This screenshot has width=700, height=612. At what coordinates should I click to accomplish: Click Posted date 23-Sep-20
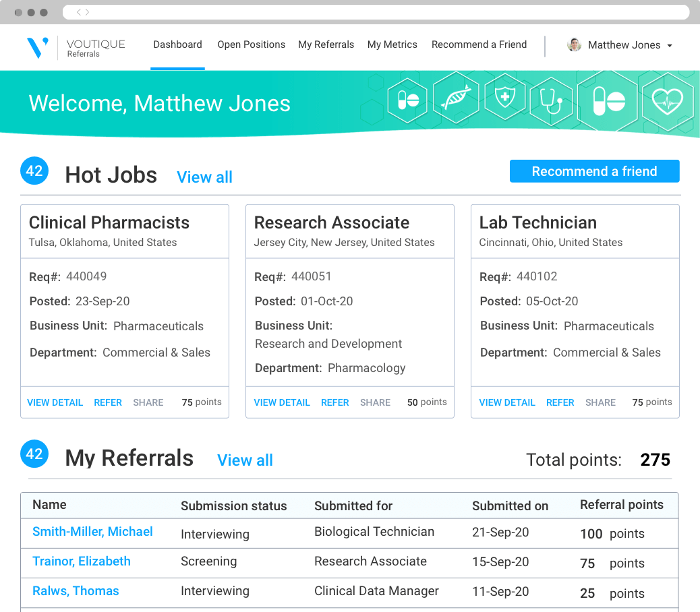click(103, 301)
